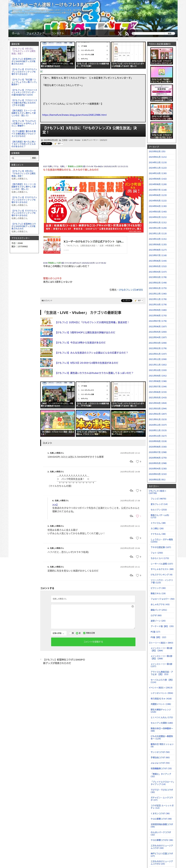Open category link ストーリー<総合> (843)
Image resolution: width=186 pixels, height=868 pixels.
point(161,643)
